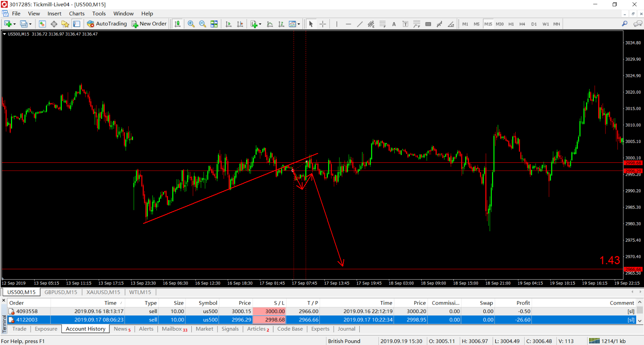Click the Zoom In magnifier icon
644x345 pixels.
191,24
